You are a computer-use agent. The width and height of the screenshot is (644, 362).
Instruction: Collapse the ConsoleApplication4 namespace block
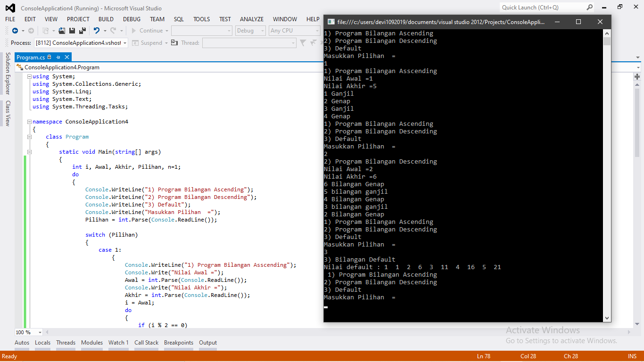coord(30,122)
